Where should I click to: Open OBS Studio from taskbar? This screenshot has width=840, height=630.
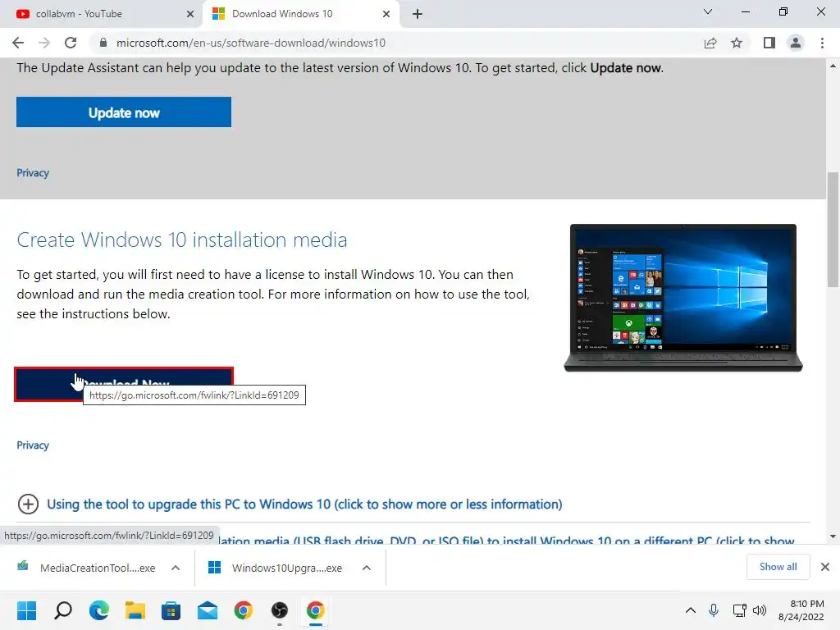[x=279, y=610]
